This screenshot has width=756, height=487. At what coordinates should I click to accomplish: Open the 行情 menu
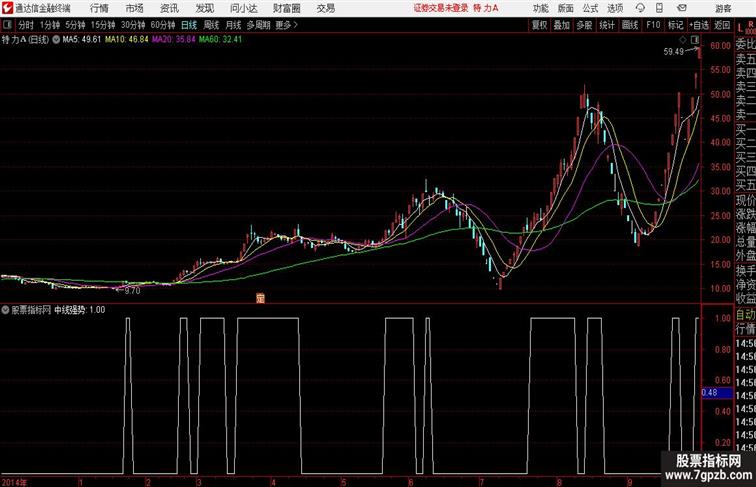99,8
